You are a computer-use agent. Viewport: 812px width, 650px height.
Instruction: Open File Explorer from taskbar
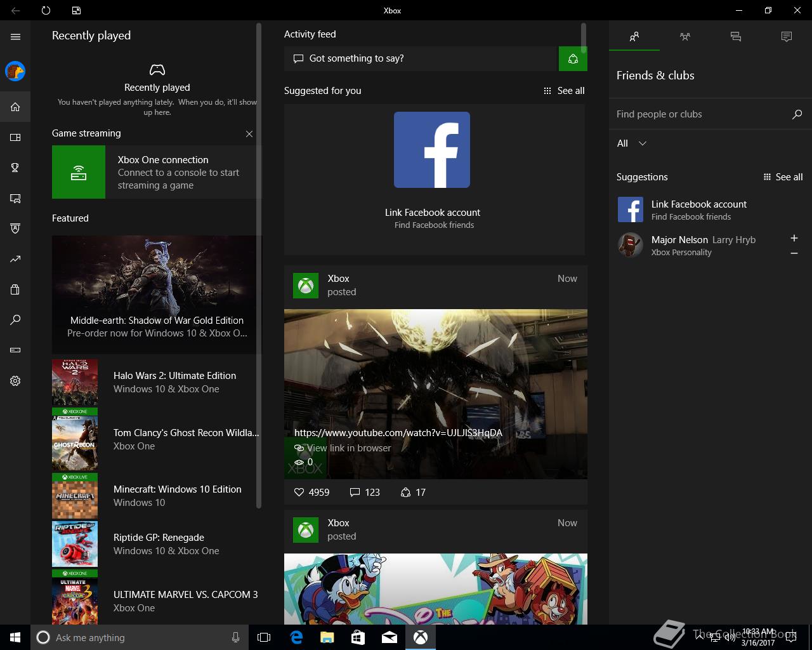click(x=327, y=637)
